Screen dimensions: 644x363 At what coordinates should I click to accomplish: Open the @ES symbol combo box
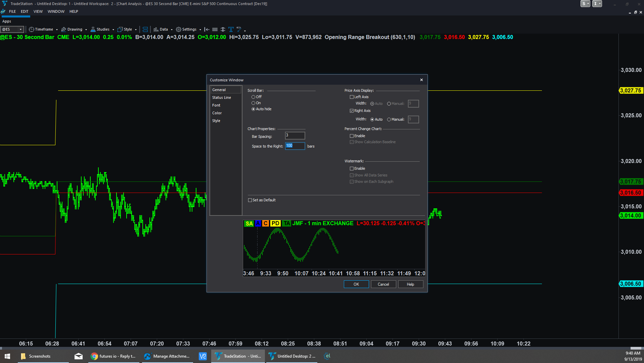[12, 30]
